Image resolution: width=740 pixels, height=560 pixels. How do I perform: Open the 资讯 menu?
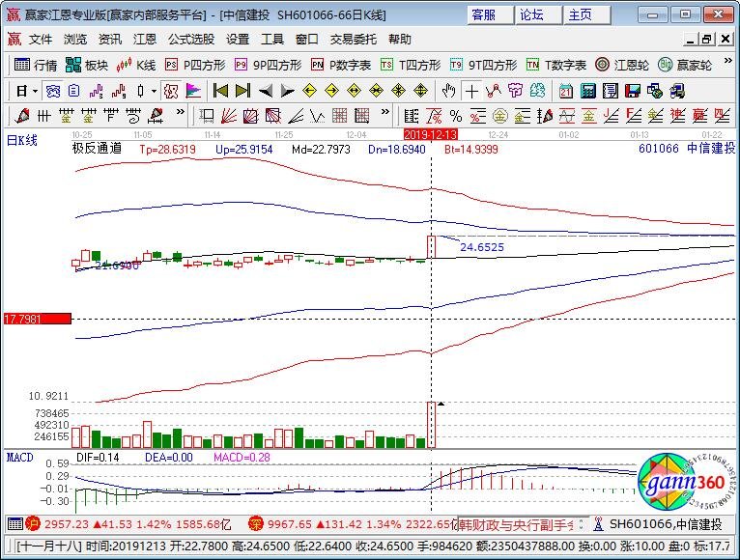110,40
